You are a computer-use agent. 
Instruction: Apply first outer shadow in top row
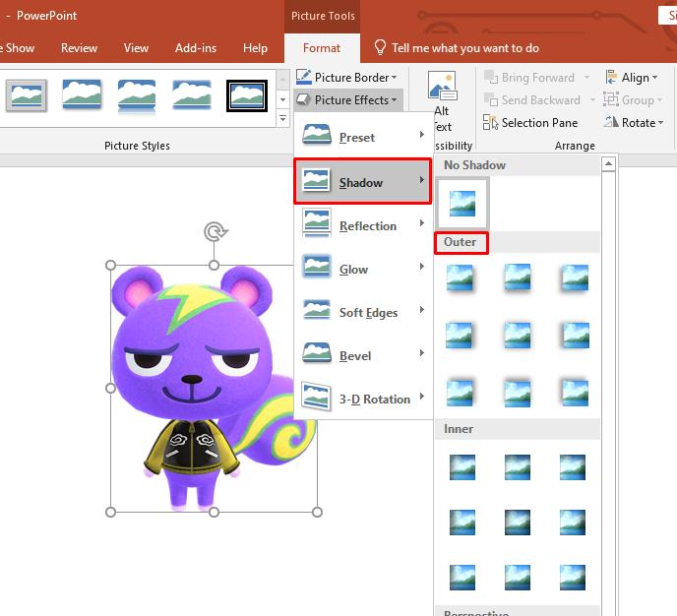(460, 278)
